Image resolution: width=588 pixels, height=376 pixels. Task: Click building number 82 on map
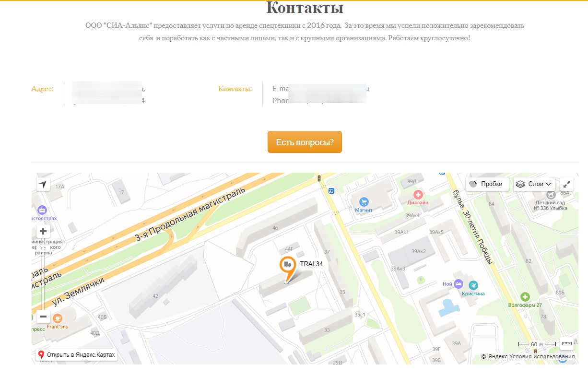529,261
